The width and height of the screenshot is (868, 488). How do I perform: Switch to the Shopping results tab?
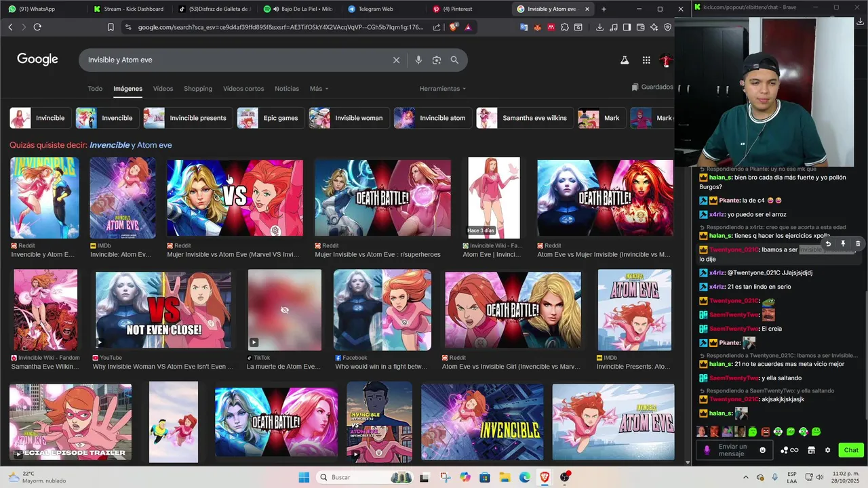click(x=198, y=89)
